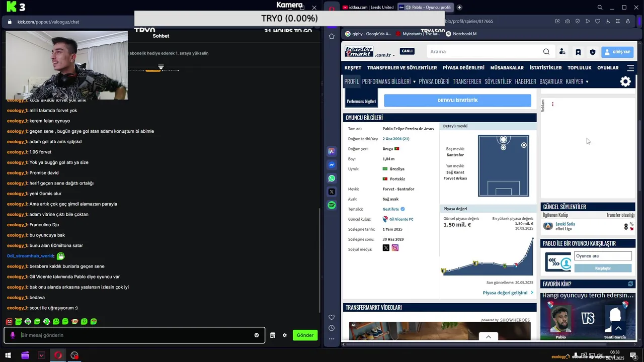Open Opera downloads icon in address bar
The image size is (644, 362).
pyautogui.click(x=608, y=22)
